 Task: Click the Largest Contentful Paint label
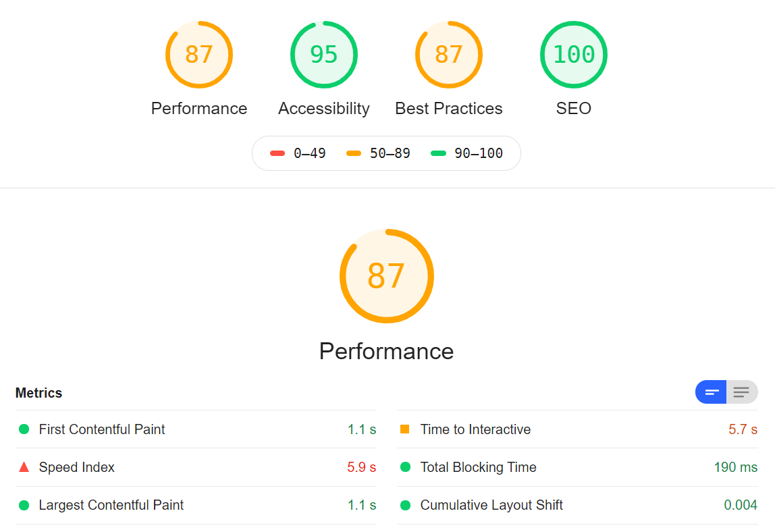[111, 505]
